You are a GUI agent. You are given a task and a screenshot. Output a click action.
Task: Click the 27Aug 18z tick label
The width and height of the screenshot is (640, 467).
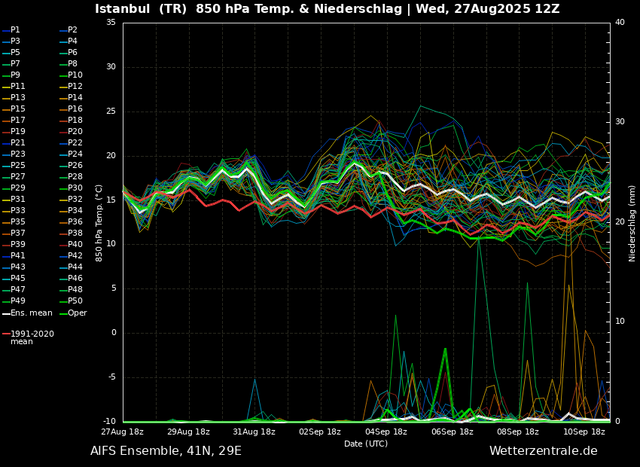[122, 432]
